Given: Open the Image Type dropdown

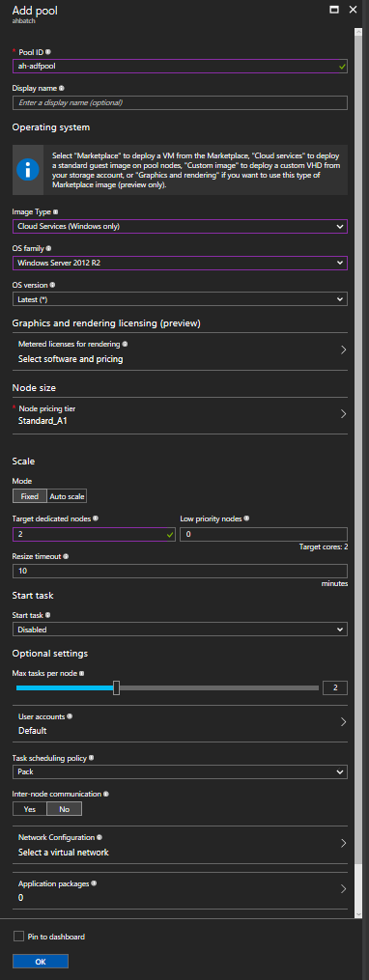Looking at the screenshot, I should click(x=180, y=226).
